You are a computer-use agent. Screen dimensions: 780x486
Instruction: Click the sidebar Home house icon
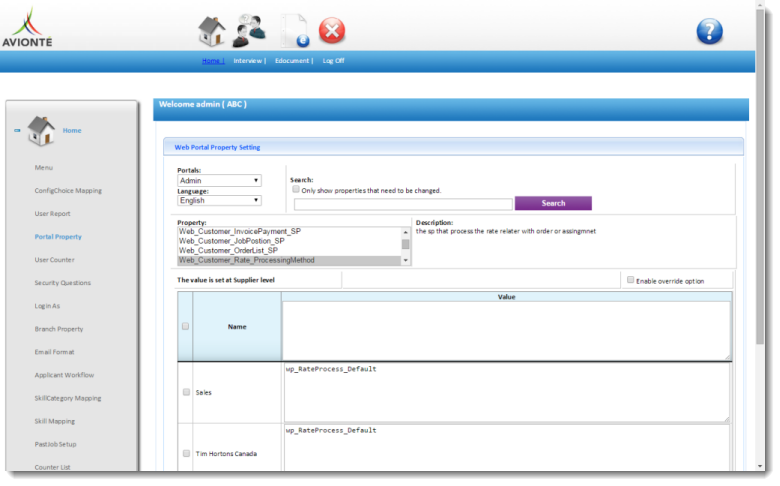point(41,131)
